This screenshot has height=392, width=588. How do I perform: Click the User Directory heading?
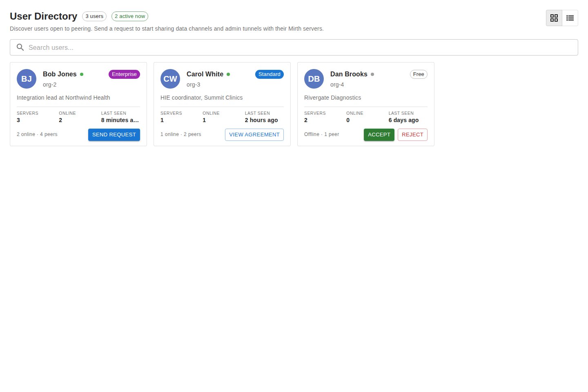[x=44, y=16]
